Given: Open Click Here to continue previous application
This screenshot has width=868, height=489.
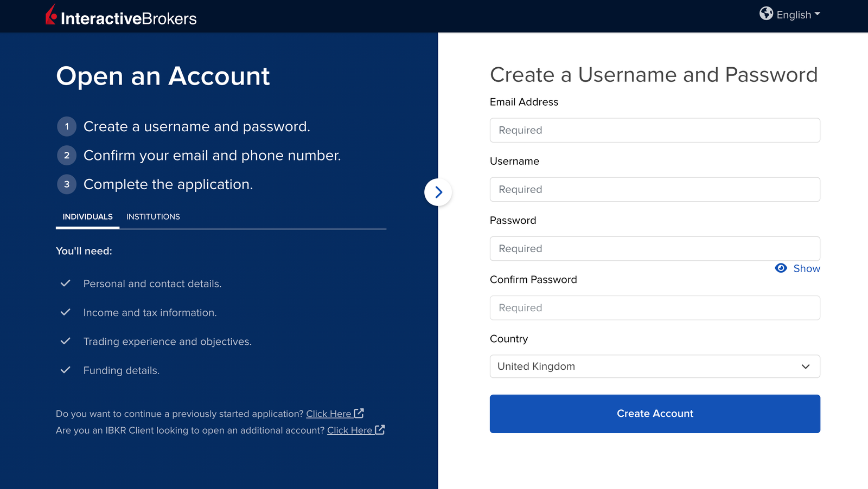Looking at the screenshot, I should coord(329,414).
